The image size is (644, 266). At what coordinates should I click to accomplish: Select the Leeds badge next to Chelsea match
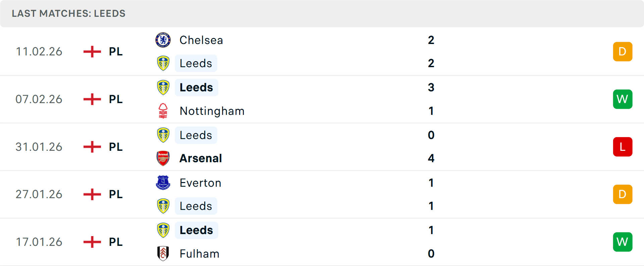[x=163, y=63]
